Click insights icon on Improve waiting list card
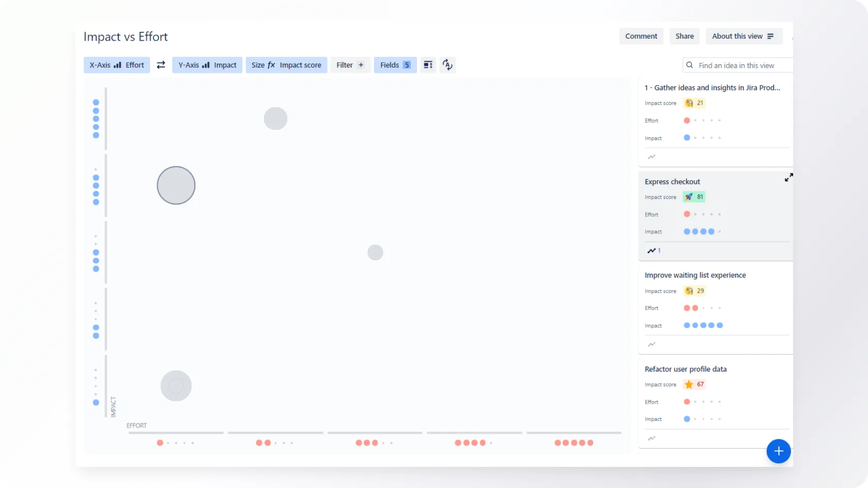Image resolution: width=868 pixels, height=488 pixels. (x=652, y=344)
